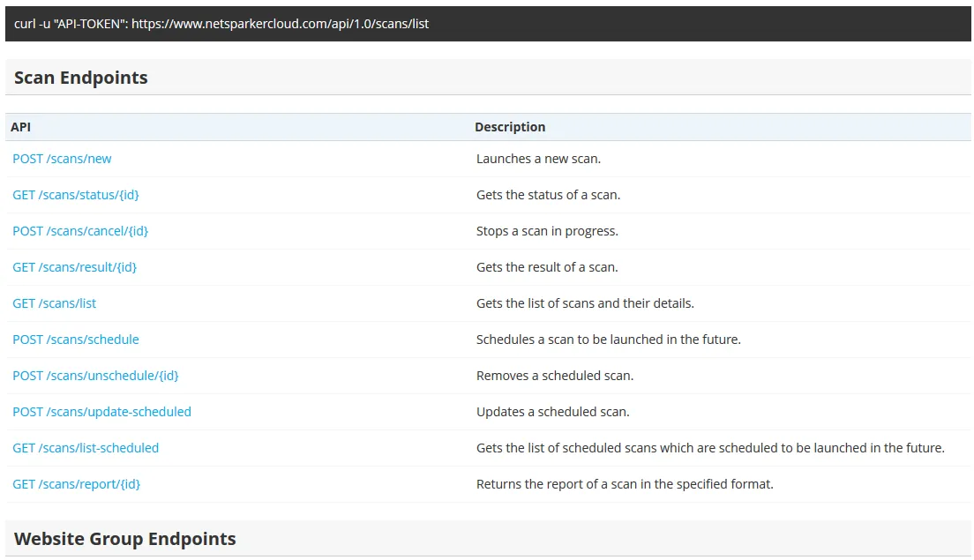Click the API column header

coord(20,127)
